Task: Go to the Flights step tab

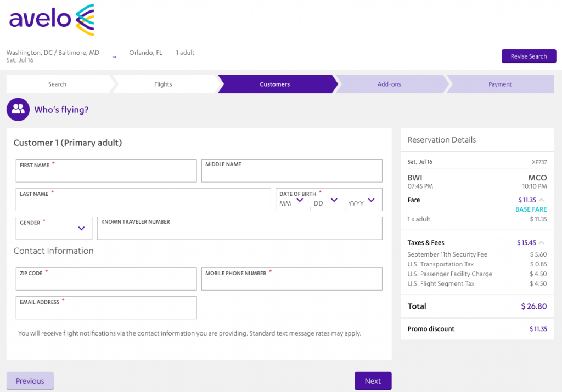Action: pyautogui.click(x=163, y=84)
